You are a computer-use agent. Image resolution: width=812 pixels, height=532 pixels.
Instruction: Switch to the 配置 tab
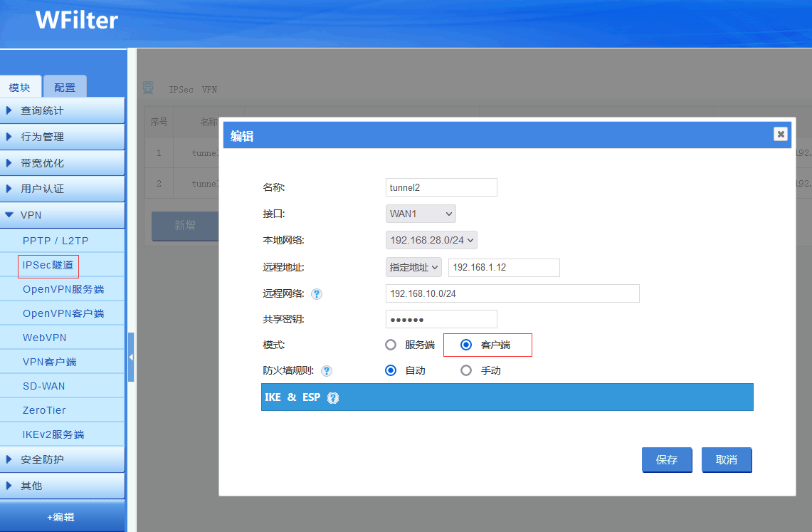tap(65, 87)
